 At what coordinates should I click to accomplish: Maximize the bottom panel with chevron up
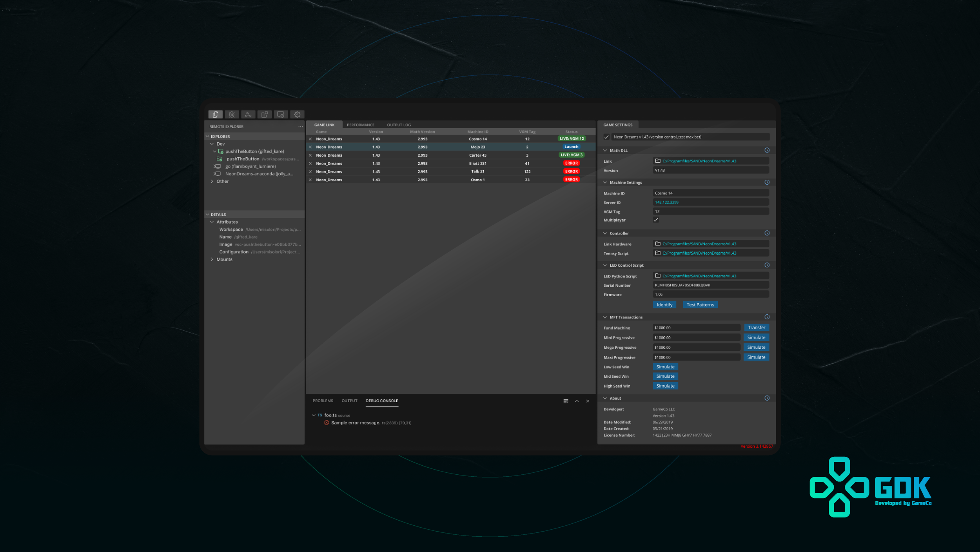click(x=577, y=401)
